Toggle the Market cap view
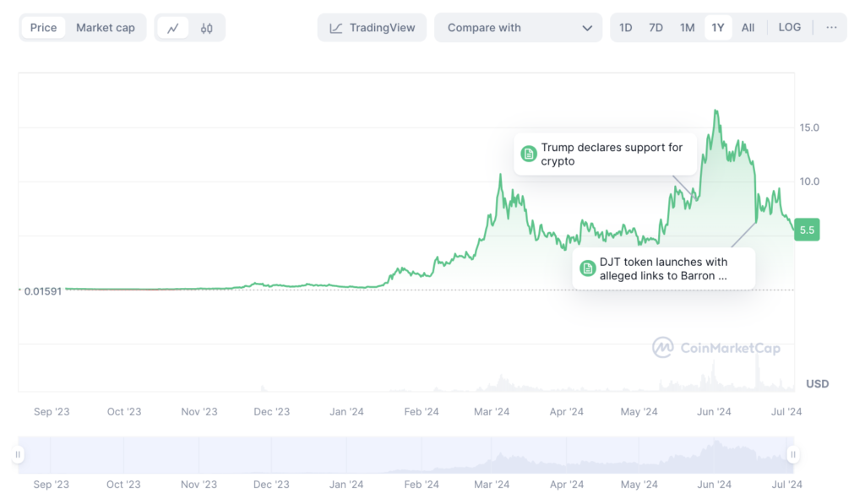 106,28
